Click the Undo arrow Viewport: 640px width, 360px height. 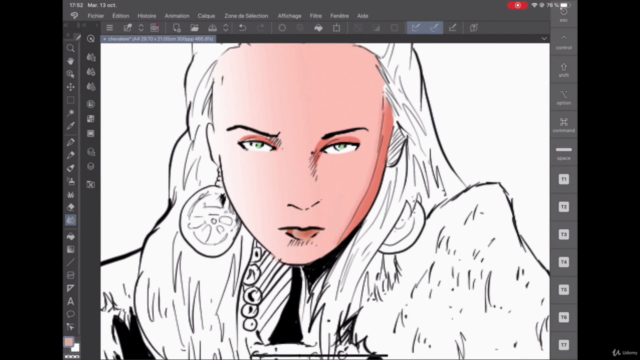(242, 28)
